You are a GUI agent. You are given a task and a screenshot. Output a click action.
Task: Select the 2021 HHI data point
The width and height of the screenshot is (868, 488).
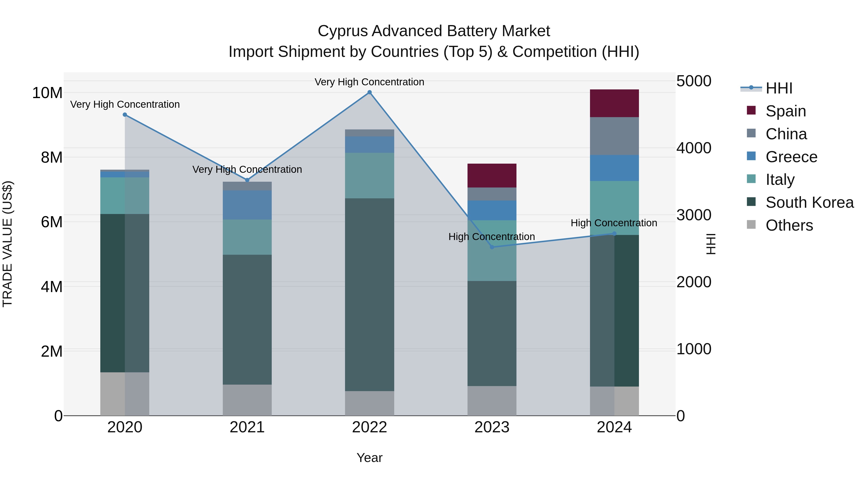(x=247, y=180)
